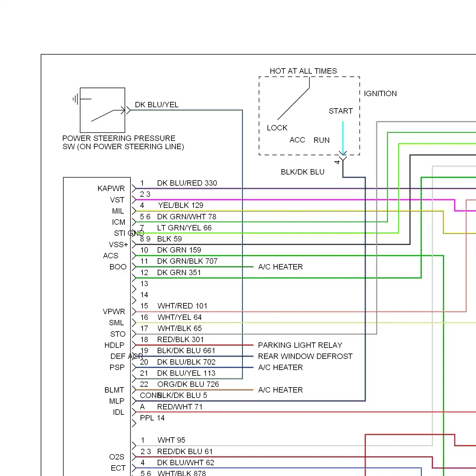476x476 pixels.
Task: Click wire label 'WHT/RED 101'
Action: (x=182, y=306)
